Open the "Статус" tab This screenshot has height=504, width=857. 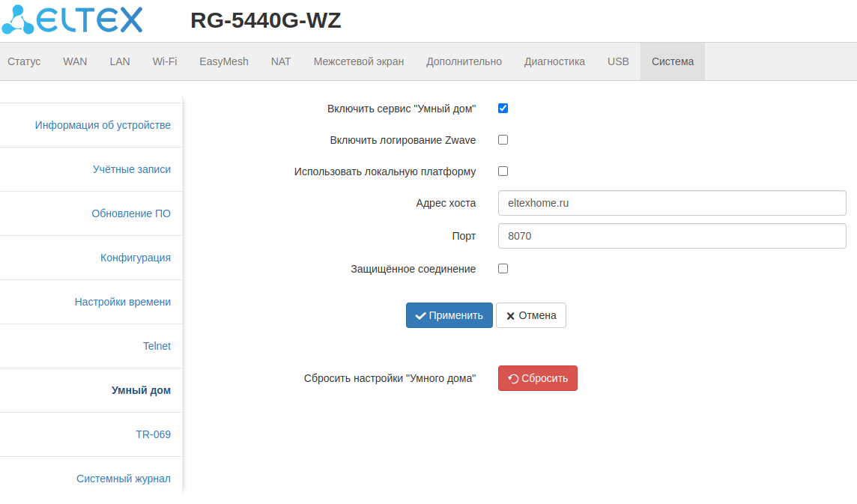(x=24, y=61)
